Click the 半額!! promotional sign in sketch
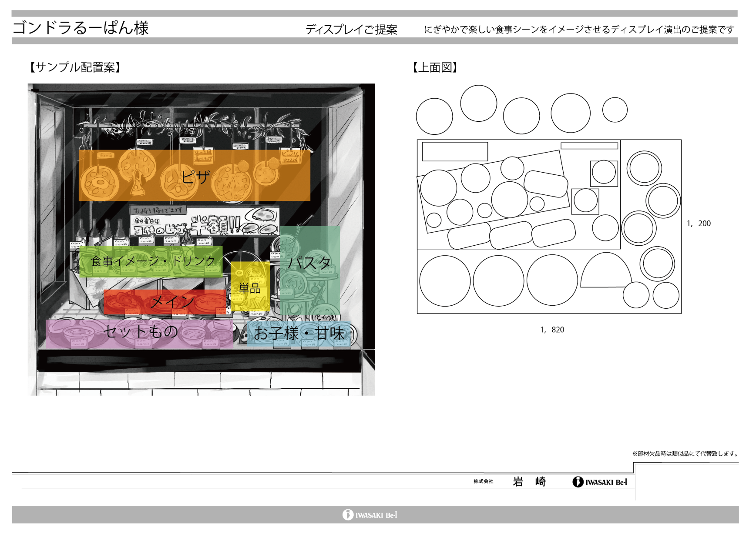Image resolution: width=756 pixels, height=534 pixels. 205,221
